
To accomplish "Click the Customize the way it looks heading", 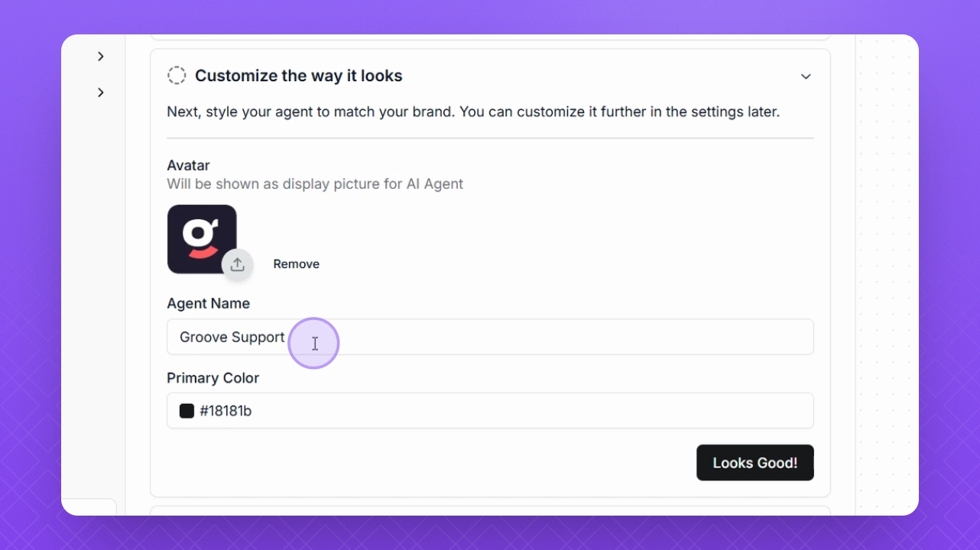I will [298, 76].
